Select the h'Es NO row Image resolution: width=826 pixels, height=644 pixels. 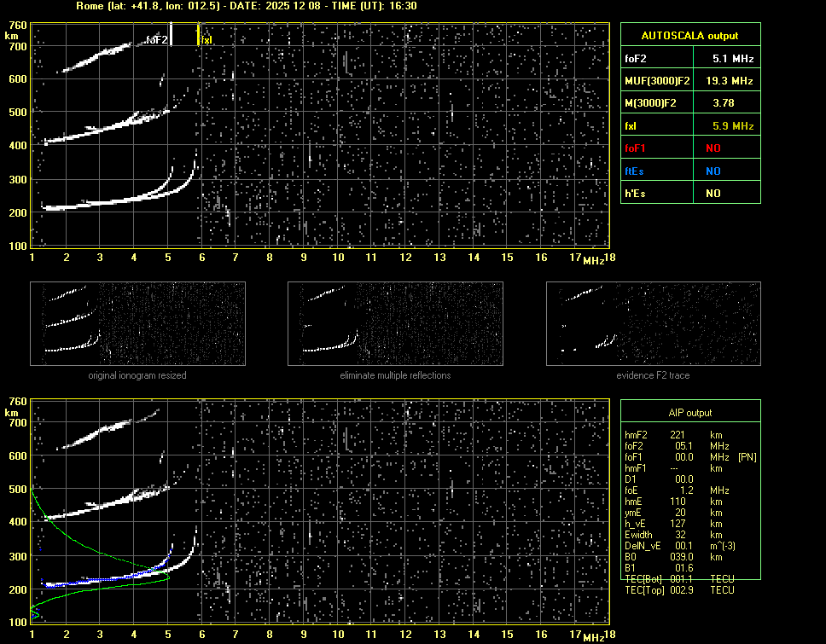(689, 194)
